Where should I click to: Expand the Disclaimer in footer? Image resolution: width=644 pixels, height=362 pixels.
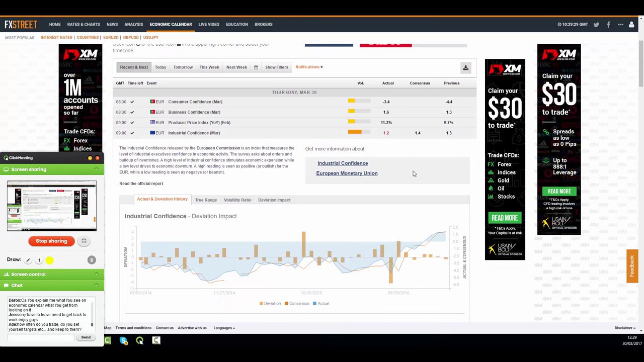pyautogui.click(x=624, y=328)
